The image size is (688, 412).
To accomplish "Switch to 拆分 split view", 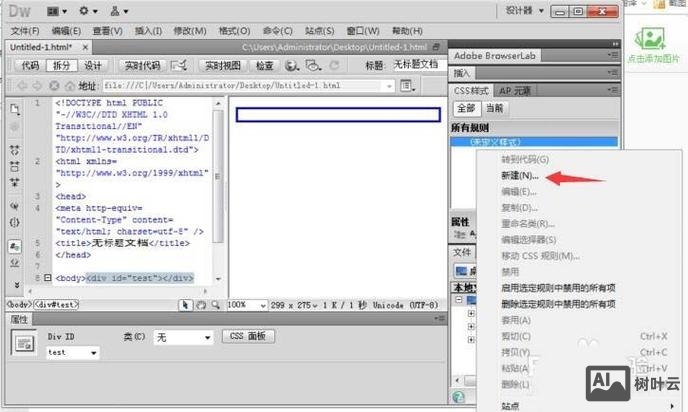I will (x=61, y=66).
